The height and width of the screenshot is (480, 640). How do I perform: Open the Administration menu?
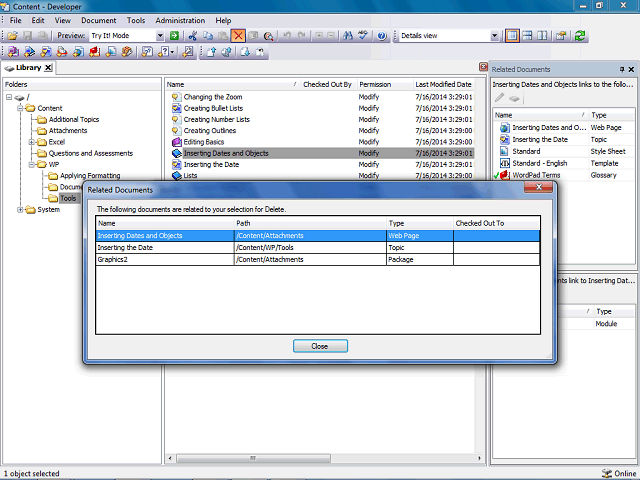pyautogui.click(x=180, y=20)
